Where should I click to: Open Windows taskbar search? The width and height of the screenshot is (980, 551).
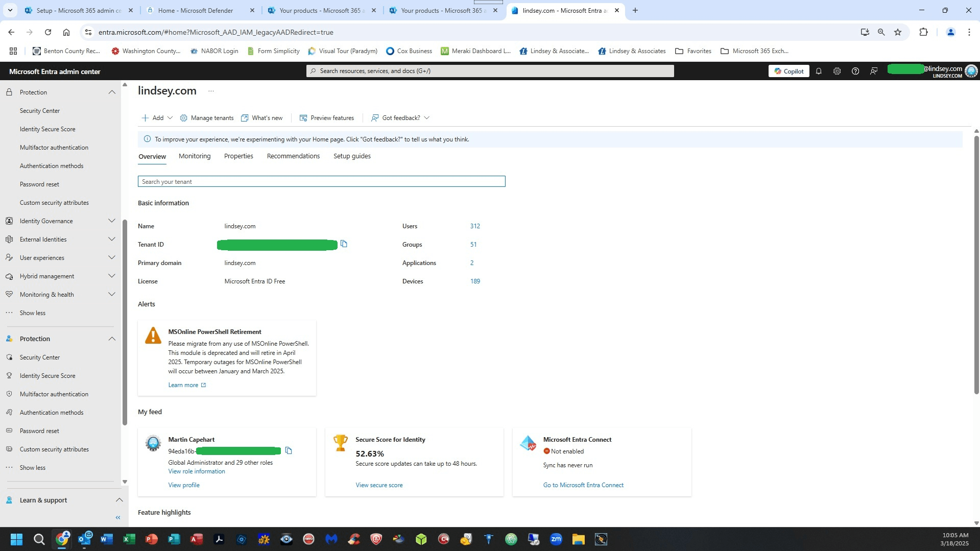(39, 539)
